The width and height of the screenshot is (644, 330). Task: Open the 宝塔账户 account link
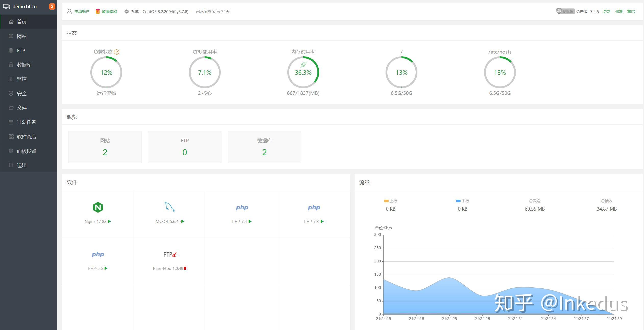point(82,11)
